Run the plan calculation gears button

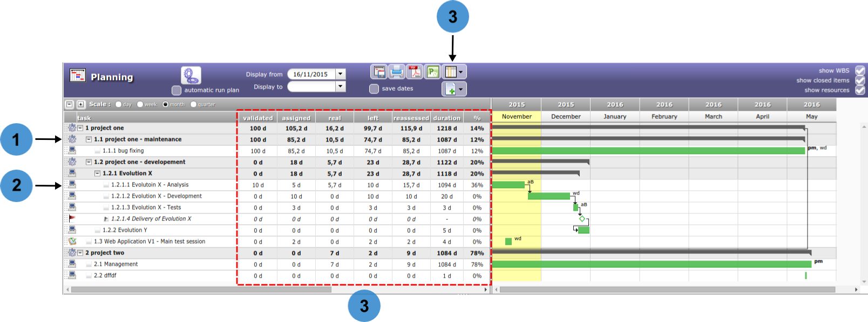pyautogui.click(x=191, y=75)
